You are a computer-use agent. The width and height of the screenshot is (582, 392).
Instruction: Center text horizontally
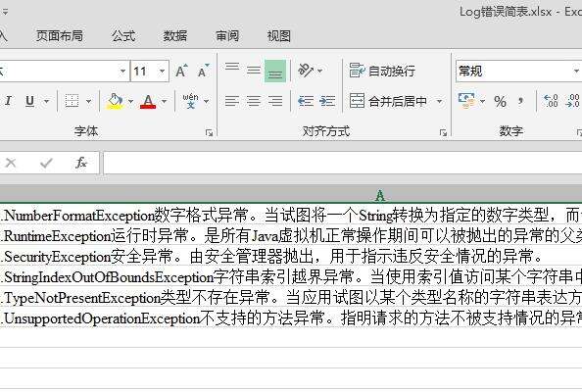pos(254,101)
